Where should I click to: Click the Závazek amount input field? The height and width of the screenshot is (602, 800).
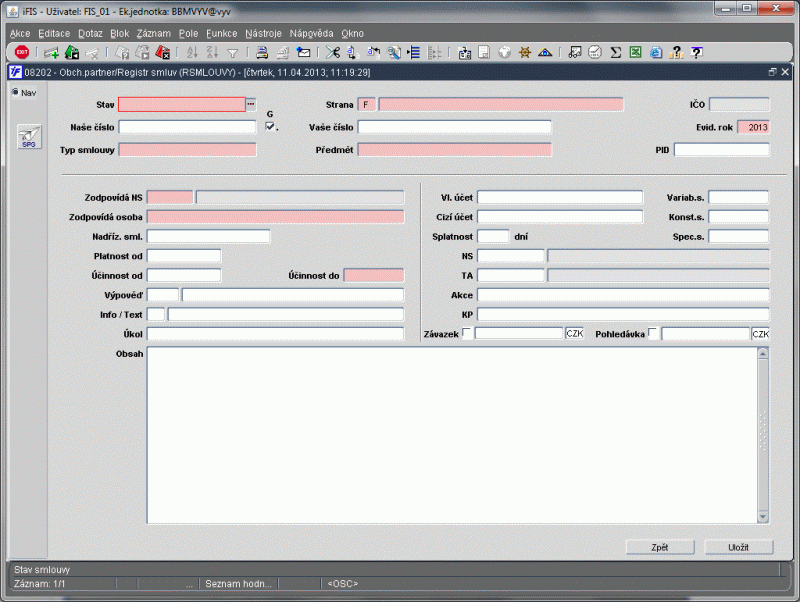(x=519, y=334)
